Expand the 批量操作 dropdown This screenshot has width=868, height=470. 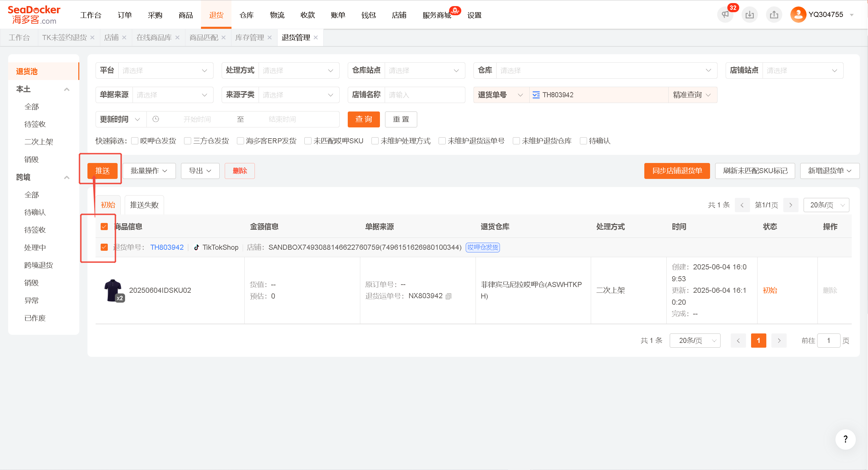[x=149, y=171]
